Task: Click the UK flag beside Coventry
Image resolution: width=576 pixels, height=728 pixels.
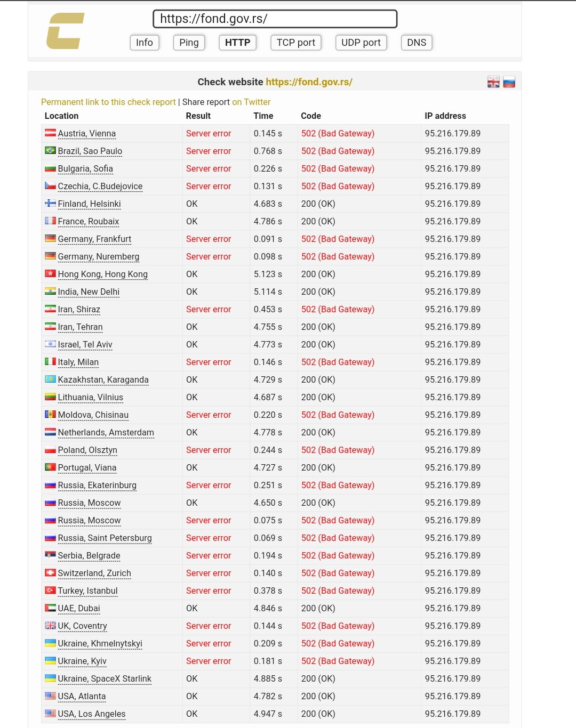Action: click(50, 625)
